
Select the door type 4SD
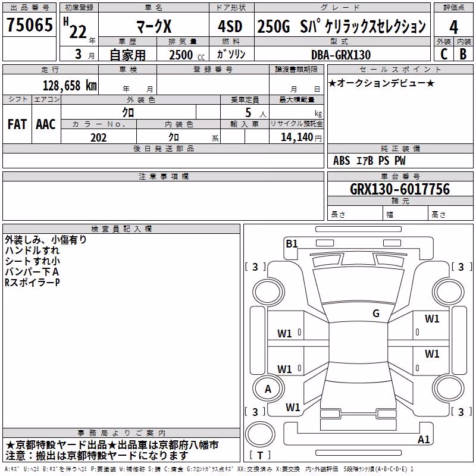(x=230, y=26)
